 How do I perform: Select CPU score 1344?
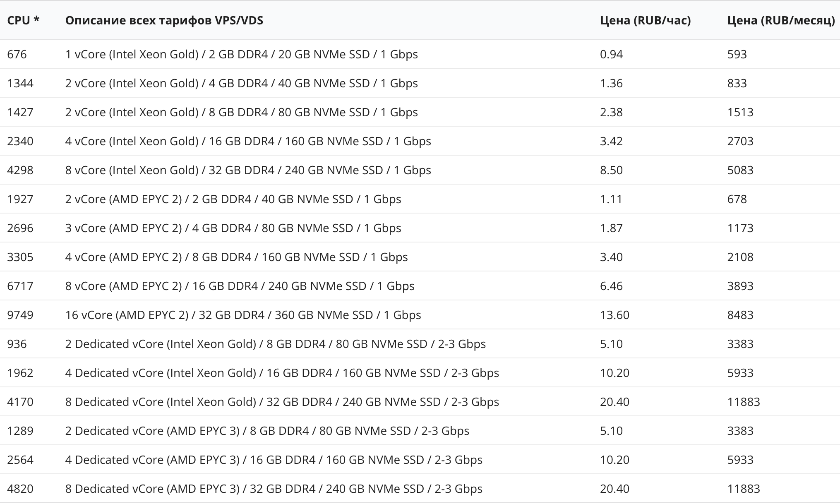tap(20, 83)
